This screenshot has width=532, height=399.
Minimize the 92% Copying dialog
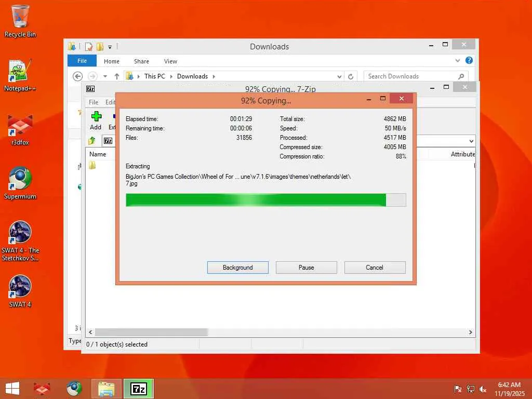(x=369, y=99)
